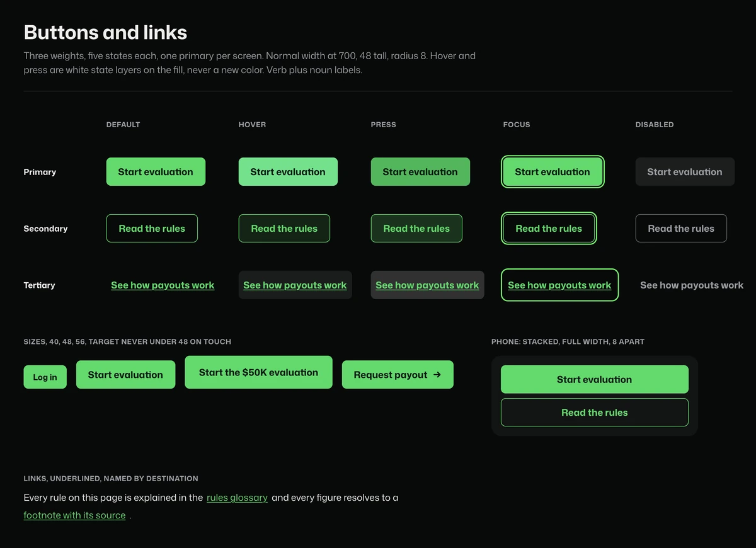
Task: Click Start the $50K evaluation button
Action: pyautogui.click(x=258, y=372)
